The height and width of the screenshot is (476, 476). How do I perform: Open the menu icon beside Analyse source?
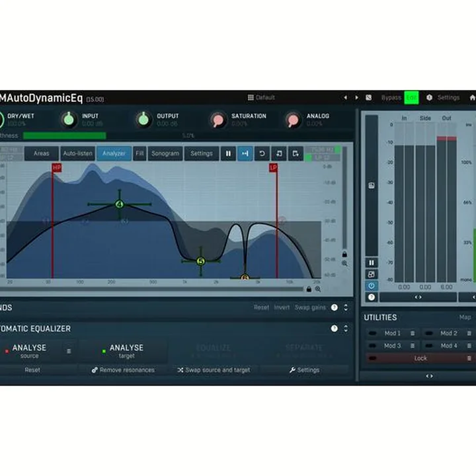pyautogui.click(x=69, y=351)
